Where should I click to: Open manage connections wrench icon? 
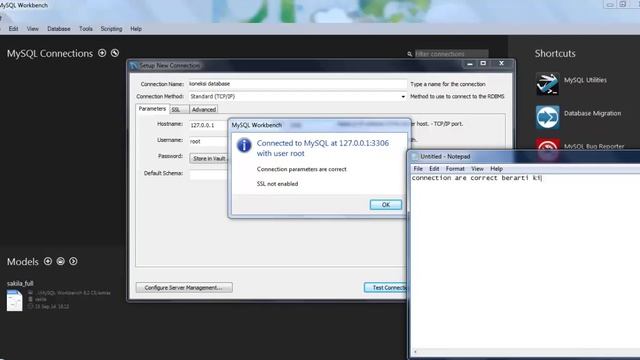pyautogui.click(x=115, y=53)
